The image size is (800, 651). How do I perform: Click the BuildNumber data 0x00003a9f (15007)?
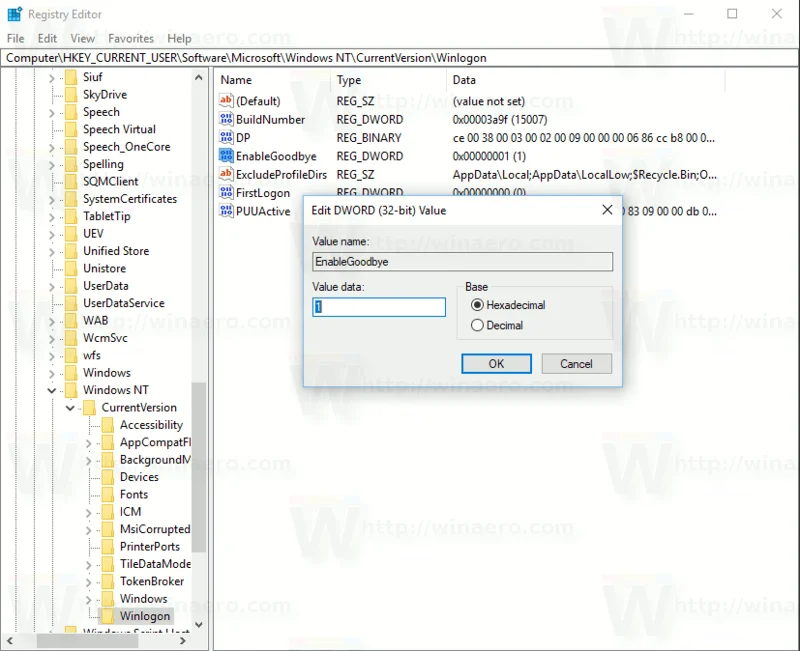pyautogui.click(x=499, y=119)
